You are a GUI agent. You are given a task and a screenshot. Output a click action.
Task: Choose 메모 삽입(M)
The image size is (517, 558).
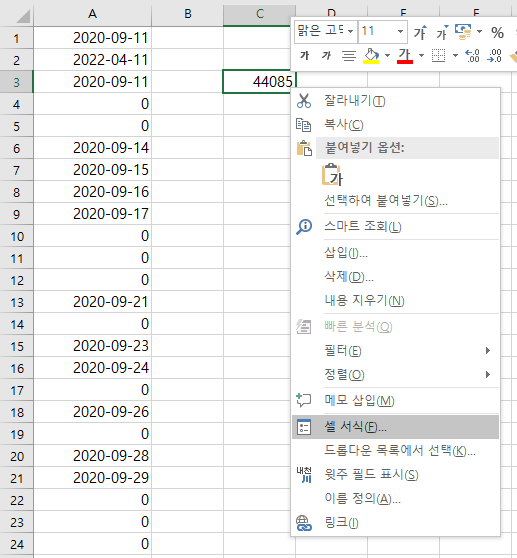[396, 400]
